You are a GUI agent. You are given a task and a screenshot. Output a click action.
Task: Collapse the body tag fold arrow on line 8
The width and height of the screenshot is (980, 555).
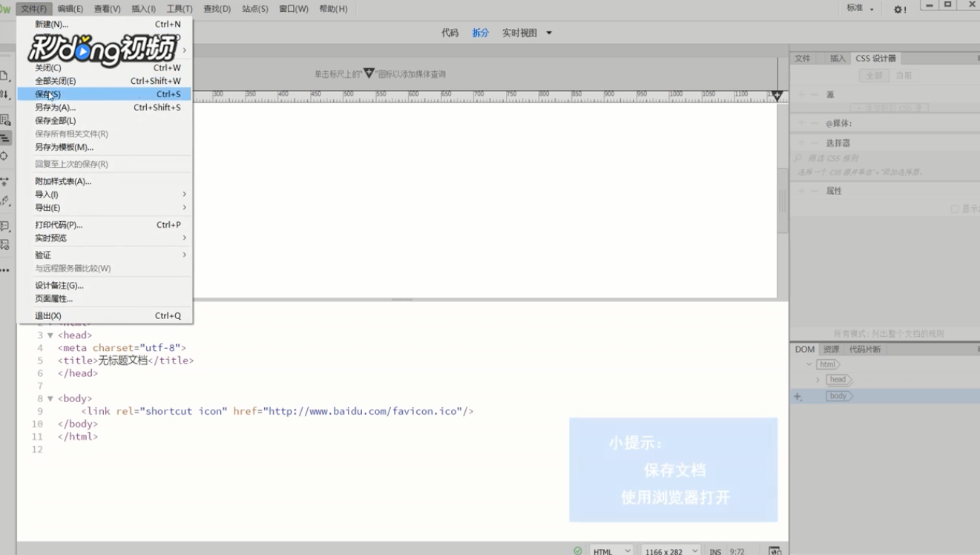(x=50, y=398)
